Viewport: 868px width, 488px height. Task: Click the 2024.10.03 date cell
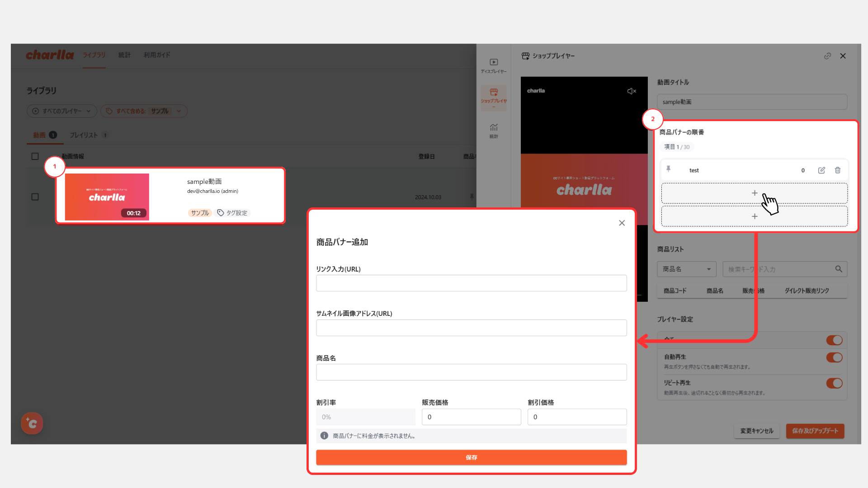428,197
